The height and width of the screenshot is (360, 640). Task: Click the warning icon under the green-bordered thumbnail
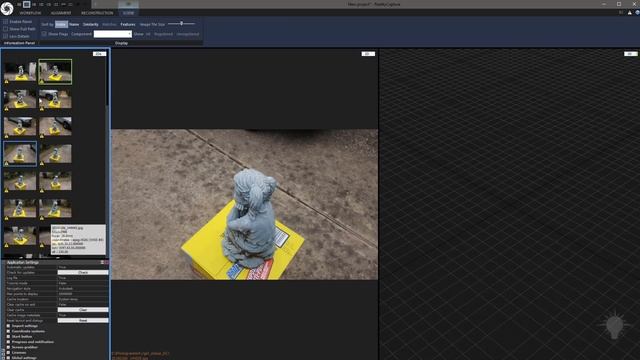tap(42, 82)
